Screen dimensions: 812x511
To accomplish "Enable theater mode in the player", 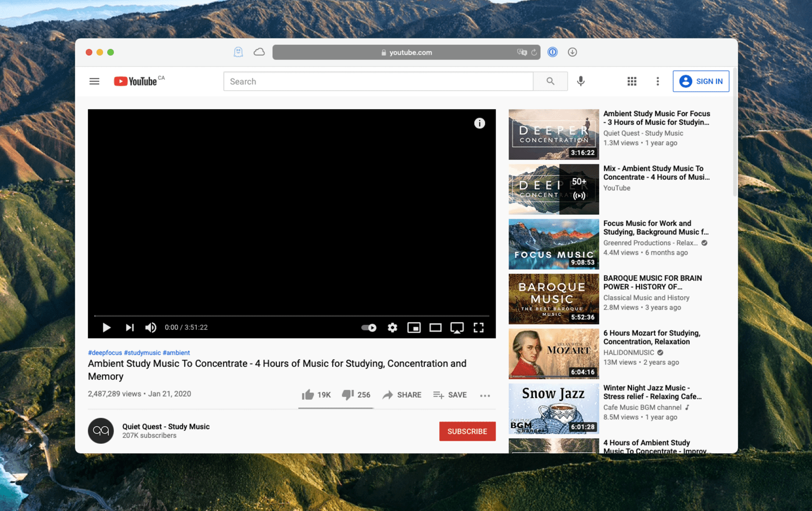I will (436, 328).
